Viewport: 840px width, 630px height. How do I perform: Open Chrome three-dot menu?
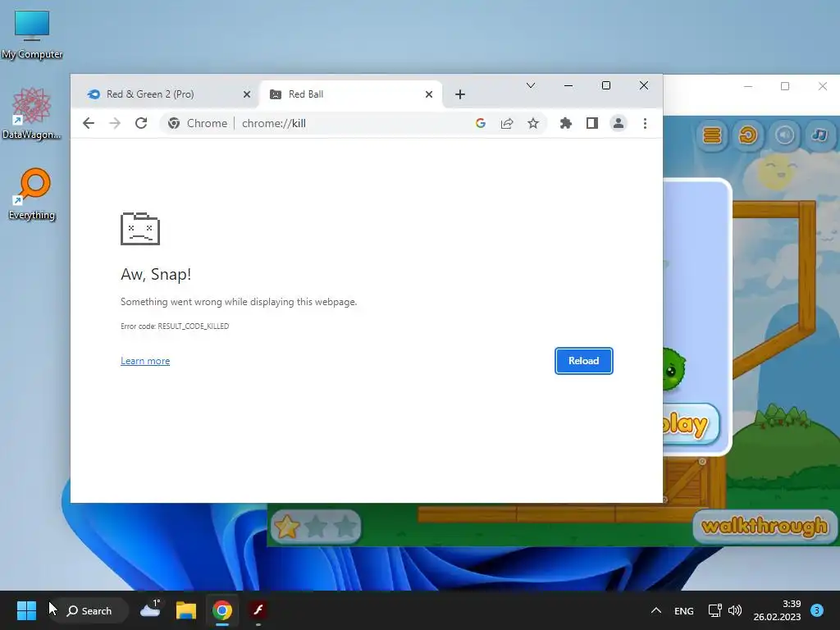pyautogui.click(x=645, y=123)
